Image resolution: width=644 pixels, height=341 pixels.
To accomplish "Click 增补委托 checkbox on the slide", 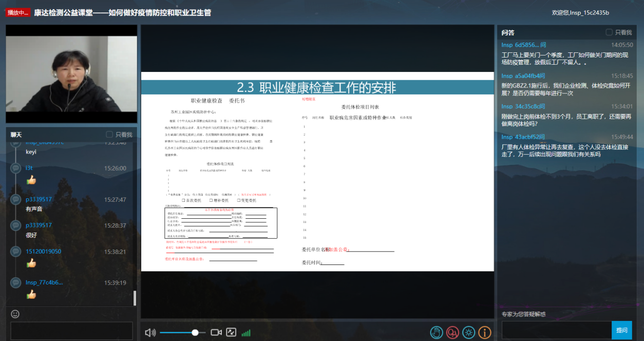I will point(212,200).
